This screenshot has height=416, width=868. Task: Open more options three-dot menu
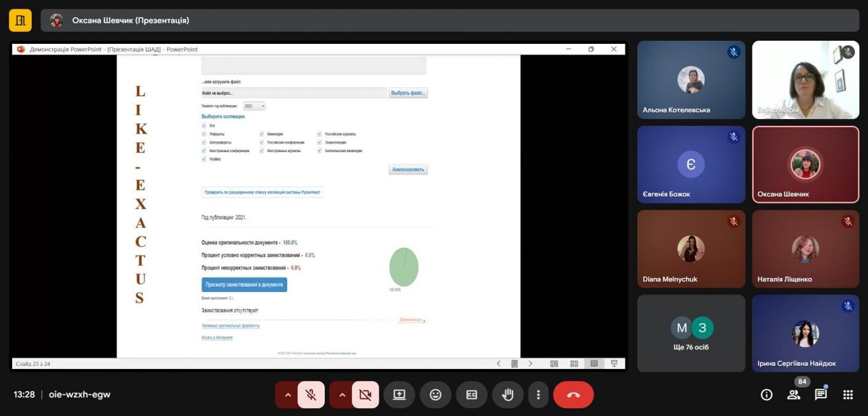(538, 394)
